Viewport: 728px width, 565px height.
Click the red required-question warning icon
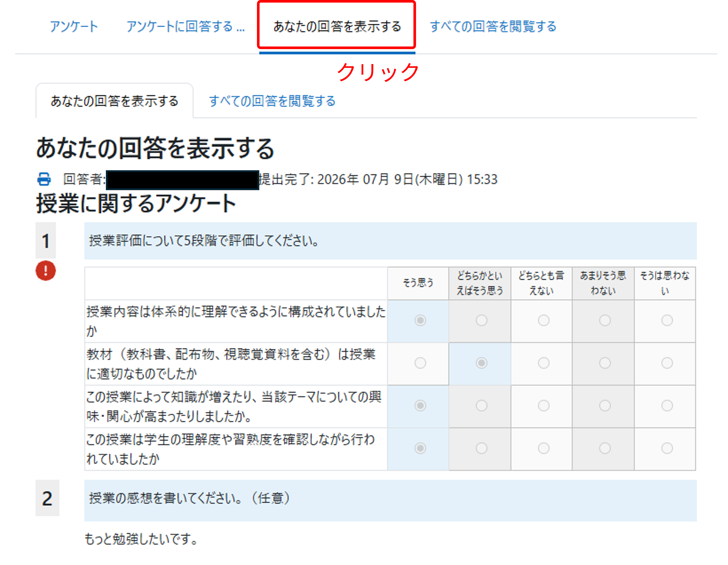tap(46, 270)
